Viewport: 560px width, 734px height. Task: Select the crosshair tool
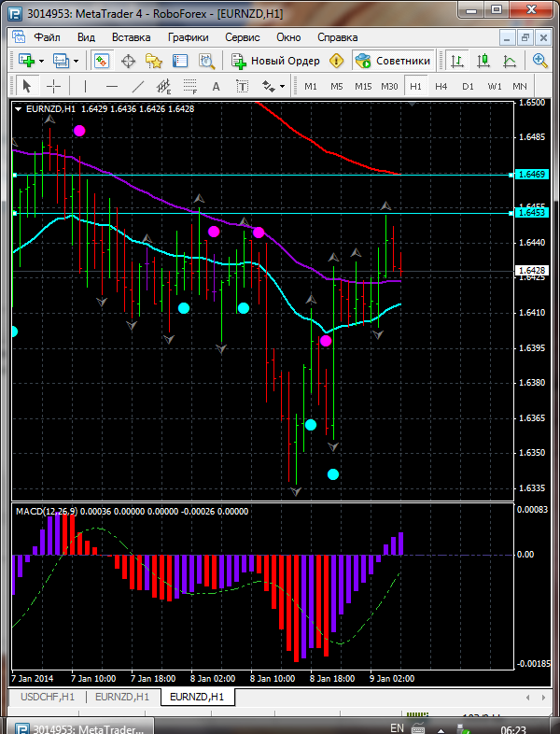point(54,86)
